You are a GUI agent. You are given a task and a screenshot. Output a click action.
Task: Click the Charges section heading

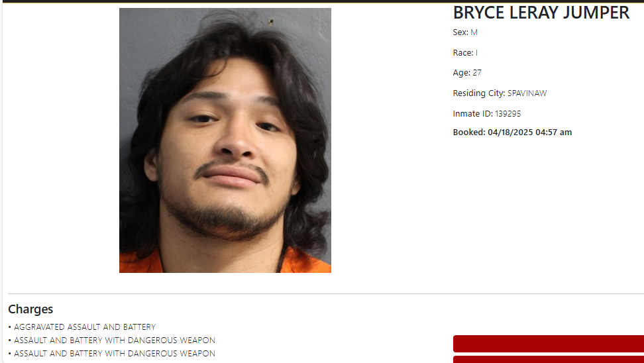(30, 309)
